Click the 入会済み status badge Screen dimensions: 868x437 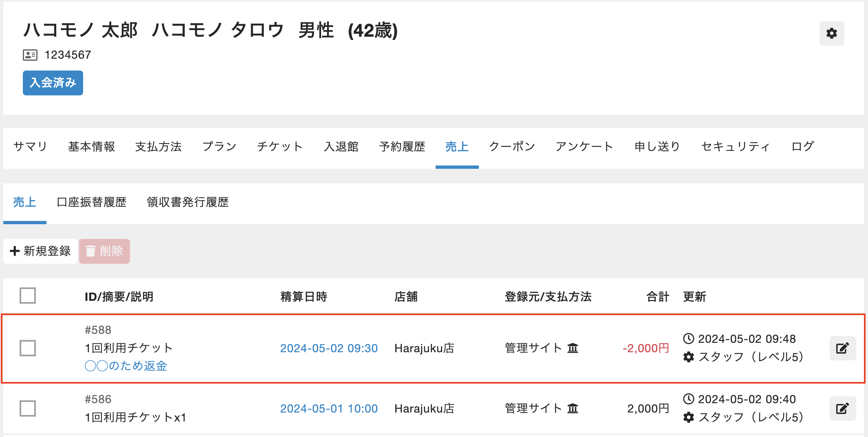(53, 83)
